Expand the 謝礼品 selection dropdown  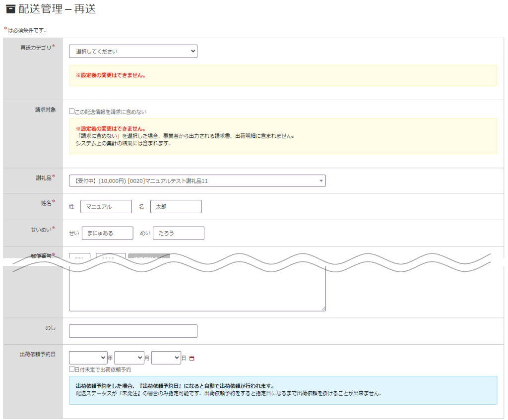(x=197, y=181)
